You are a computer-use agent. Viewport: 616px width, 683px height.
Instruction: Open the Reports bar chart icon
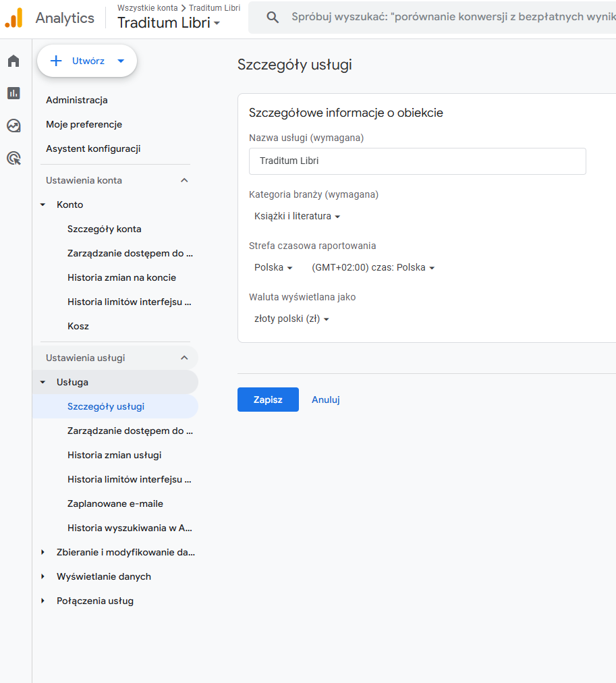(13, 93)
